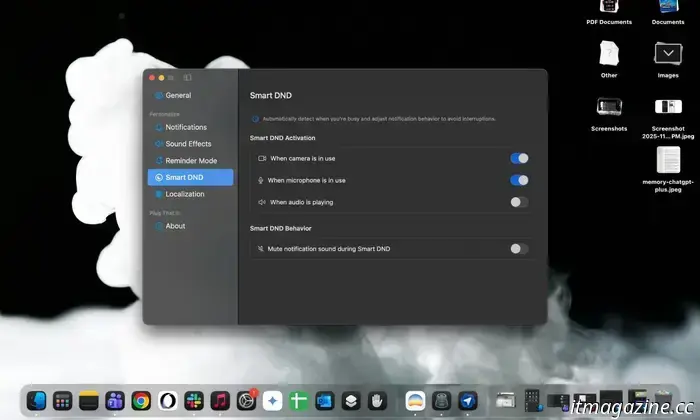Open green cross icon app in Dock
700x420 pixels.
pyautogui.click(x=299, y=401)
